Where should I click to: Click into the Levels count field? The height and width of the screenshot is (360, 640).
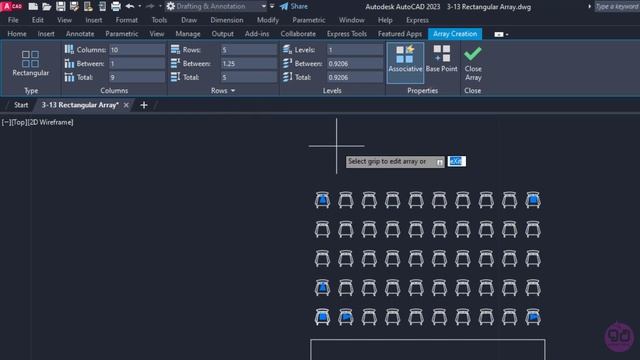click(x=355, y=50)
